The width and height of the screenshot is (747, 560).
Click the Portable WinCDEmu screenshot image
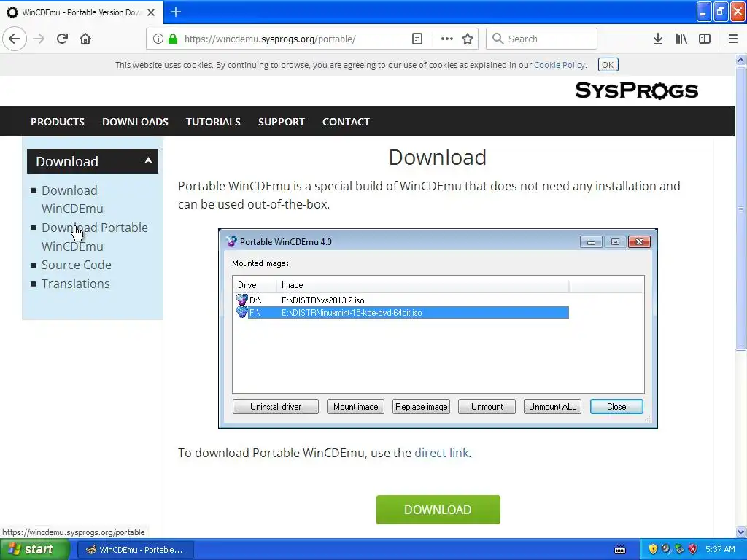(x=438, y=329)
